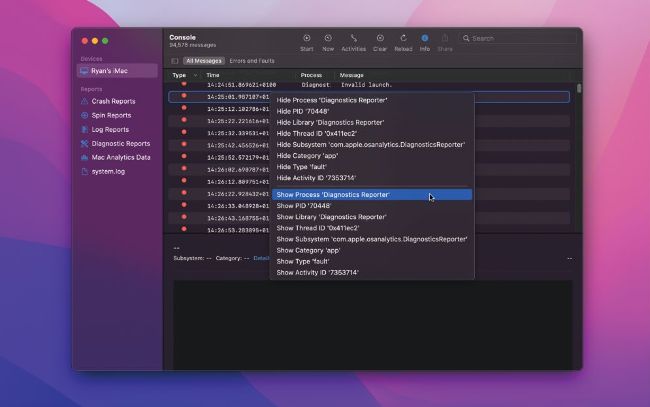The width and height of the screenshot is (650, 407).
Task: Click the red close window button
Action: click(x=85, y=41)
